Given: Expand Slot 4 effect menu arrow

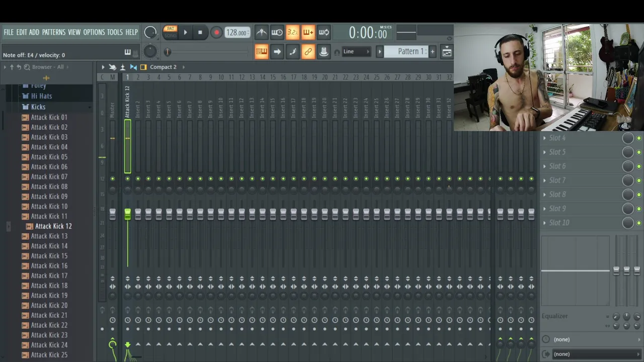Looking at the screenshot, I should pyautogui.click(x=544, y=138).
